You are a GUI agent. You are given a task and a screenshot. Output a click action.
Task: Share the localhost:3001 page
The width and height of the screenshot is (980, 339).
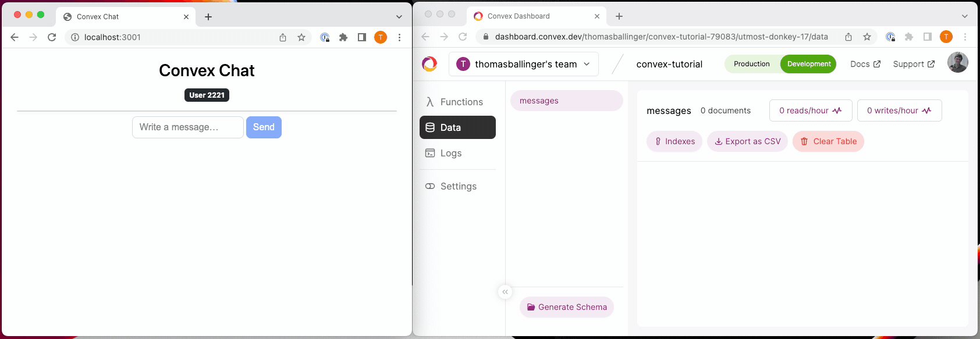coord(283,37)
